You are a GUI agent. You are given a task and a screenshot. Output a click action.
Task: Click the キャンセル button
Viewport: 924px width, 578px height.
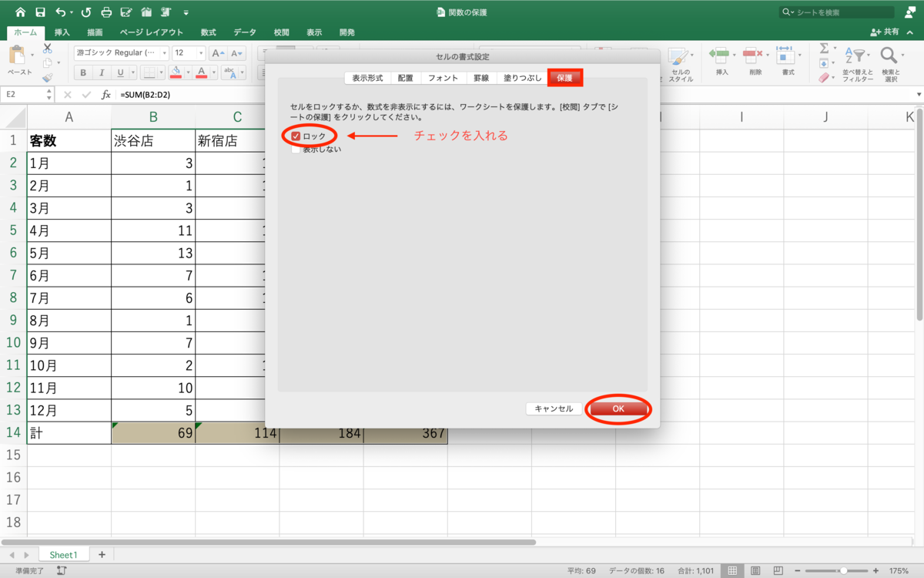coord(554,408)
